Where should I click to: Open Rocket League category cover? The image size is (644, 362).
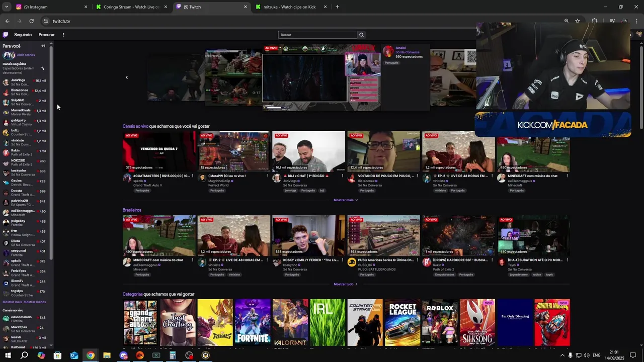403,322
